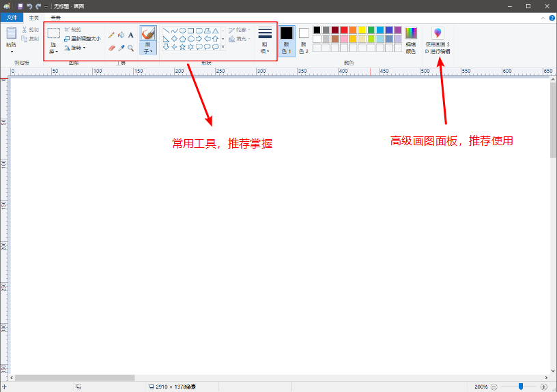
Task: Select the Eraser tool
Action: 111,48
